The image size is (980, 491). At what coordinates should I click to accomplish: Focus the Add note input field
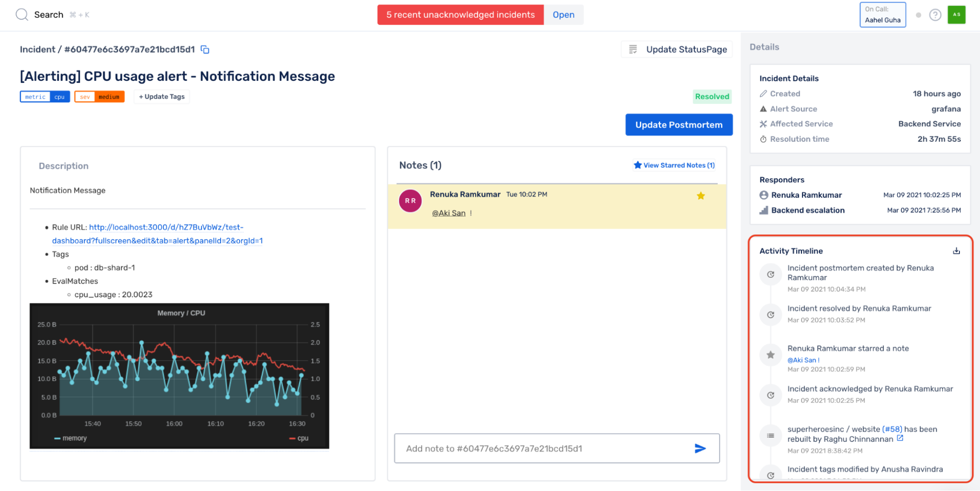543,448
